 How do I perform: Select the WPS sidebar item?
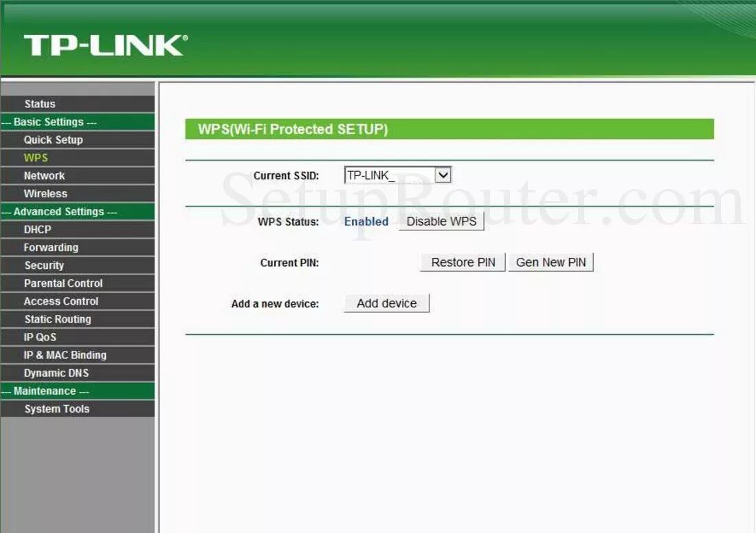[78, 157]
